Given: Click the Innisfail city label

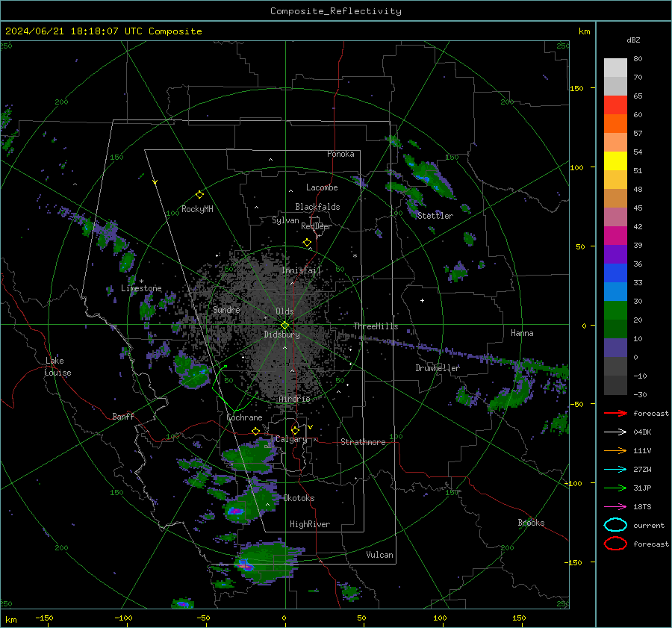Looking at the screenshot, I should (301, 270).
